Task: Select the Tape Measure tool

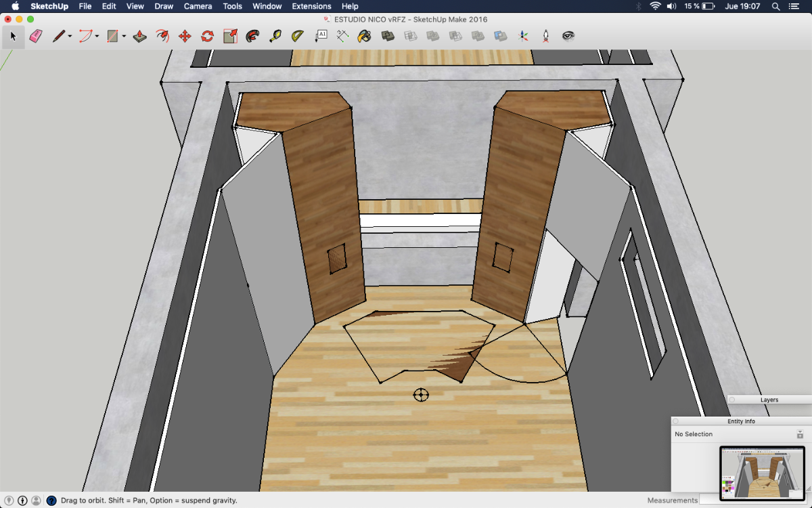Action: (x=275, y=36)
